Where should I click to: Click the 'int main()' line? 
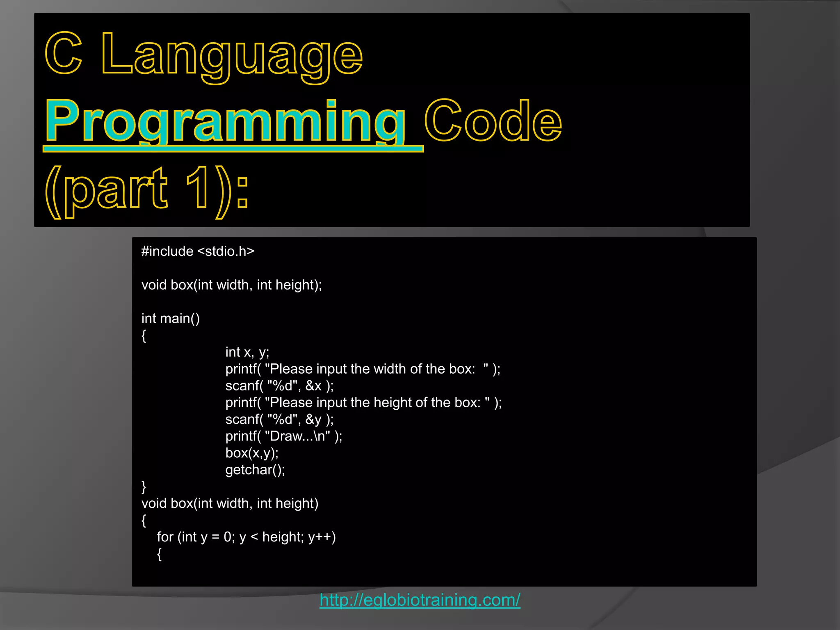pos(171,318)
